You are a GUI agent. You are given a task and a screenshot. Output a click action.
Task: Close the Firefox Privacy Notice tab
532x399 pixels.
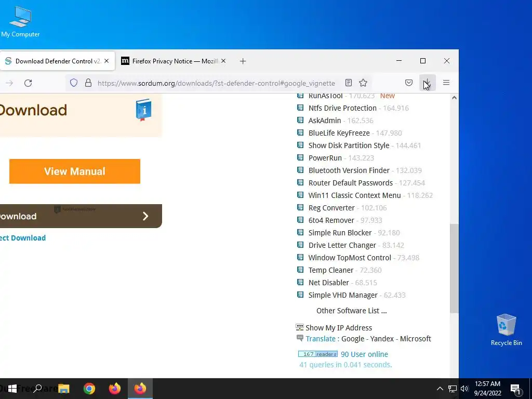(x=223, y=61)
